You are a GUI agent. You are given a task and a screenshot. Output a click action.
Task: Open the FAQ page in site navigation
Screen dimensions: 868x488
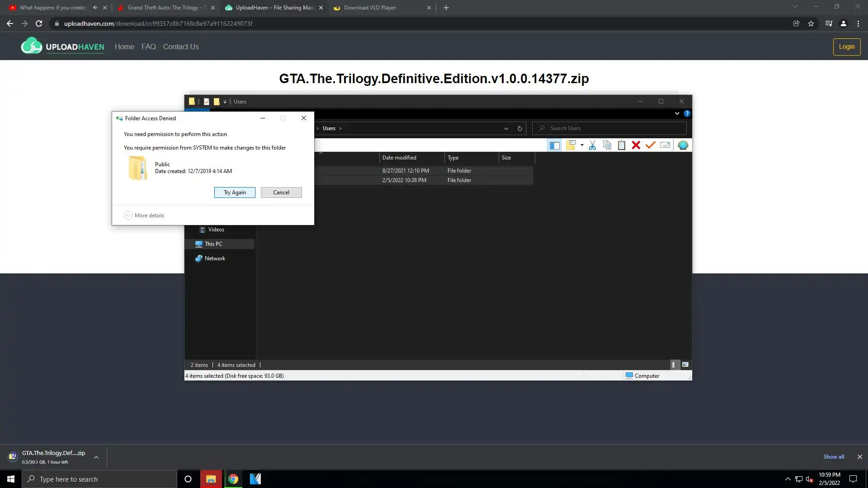[148, 47]
